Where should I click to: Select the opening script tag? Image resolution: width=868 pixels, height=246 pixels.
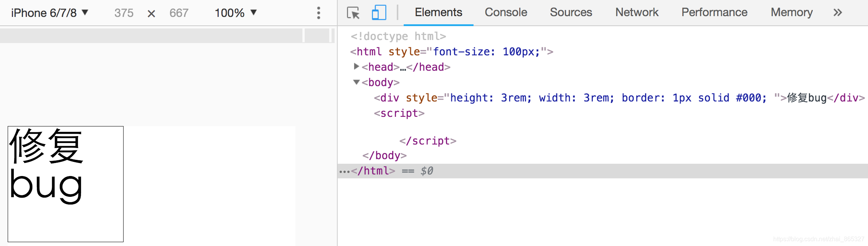(x=399, y=113)
